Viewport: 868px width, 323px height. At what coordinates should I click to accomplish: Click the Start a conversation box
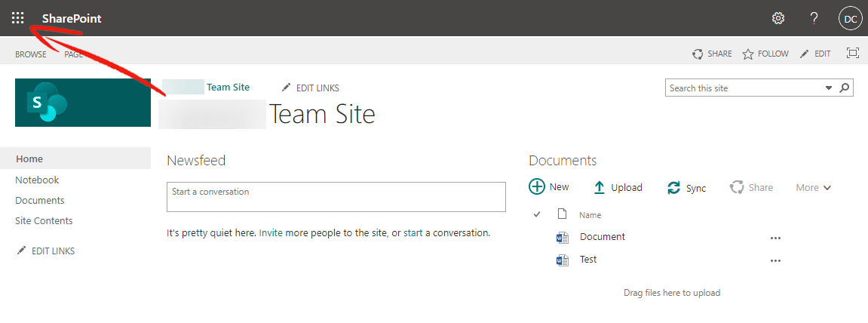coord(336,197)
